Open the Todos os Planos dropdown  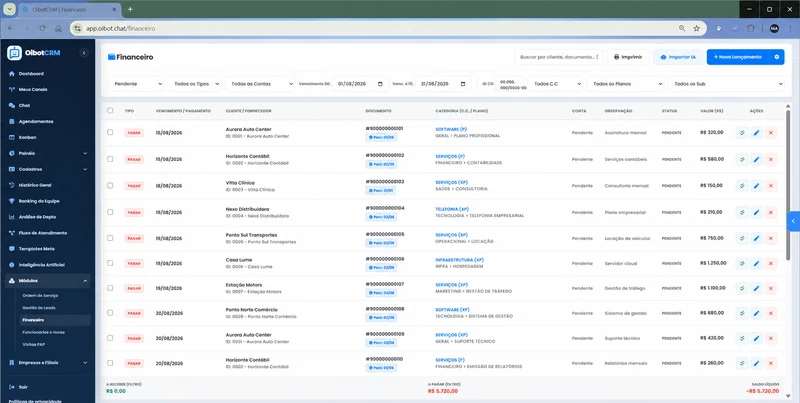click(x=626, y=84)
